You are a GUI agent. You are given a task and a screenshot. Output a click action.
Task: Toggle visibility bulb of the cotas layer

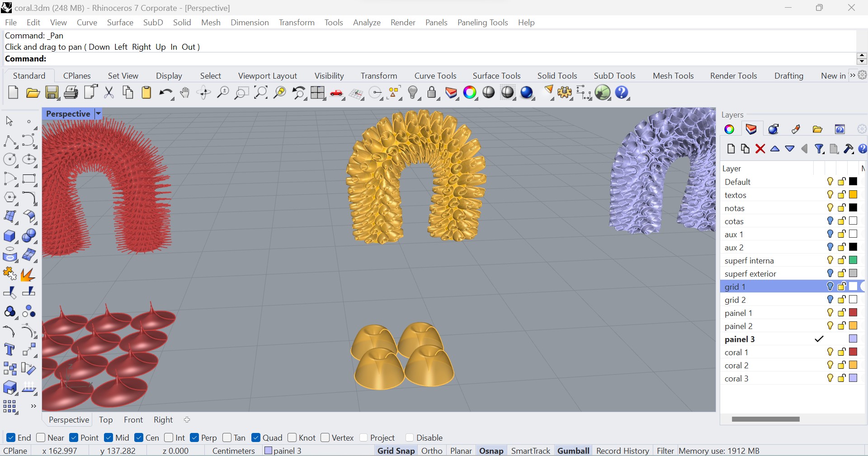point(830,221)
